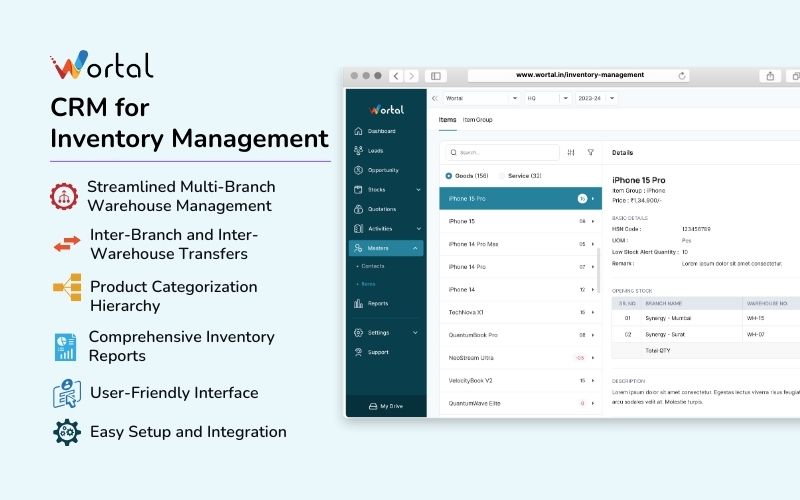The width and height of the screenshot is (800, 500).
Task: Click the filter funnel icon
Action: tap(591, 153)
